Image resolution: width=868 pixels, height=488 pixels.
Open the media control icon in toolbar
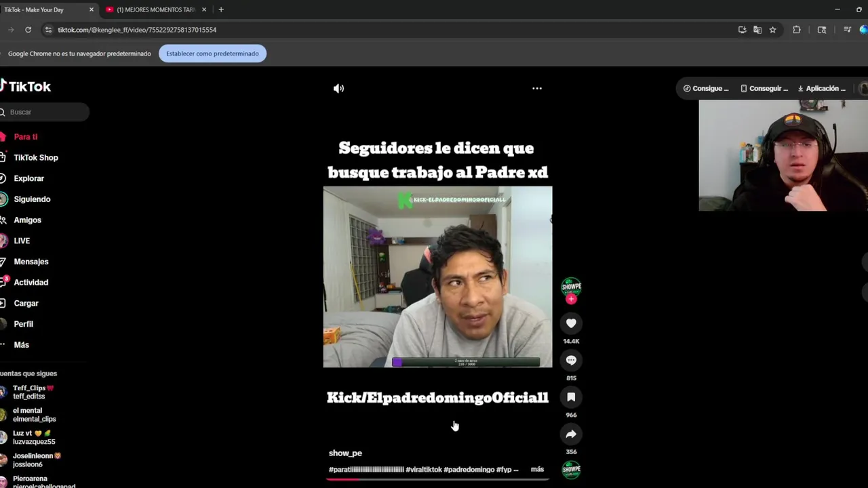[847, 30]
